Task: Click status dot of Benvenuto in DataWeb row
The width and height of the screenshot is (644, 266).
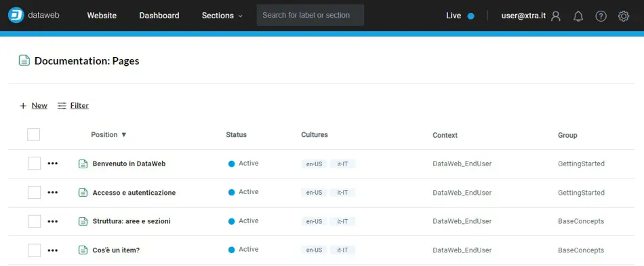Action: tap(231, 164)
